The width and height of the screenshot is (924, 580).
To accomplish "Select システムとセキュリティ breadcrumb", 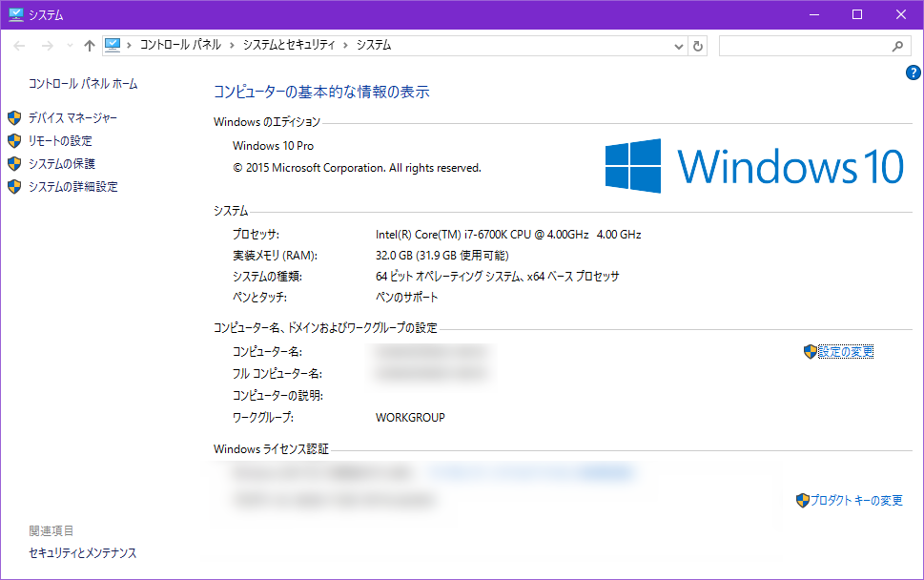I will 289,46.
